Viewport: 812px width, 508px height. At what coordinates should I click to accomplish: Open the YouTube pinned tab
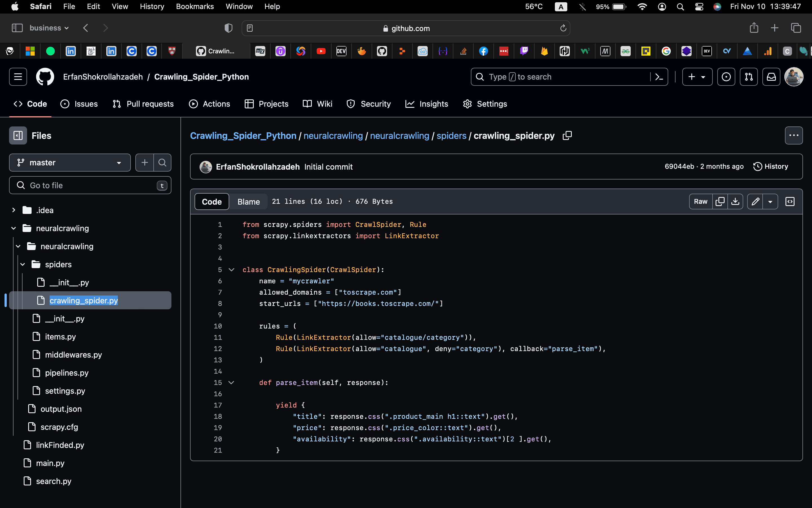point(321,51)
